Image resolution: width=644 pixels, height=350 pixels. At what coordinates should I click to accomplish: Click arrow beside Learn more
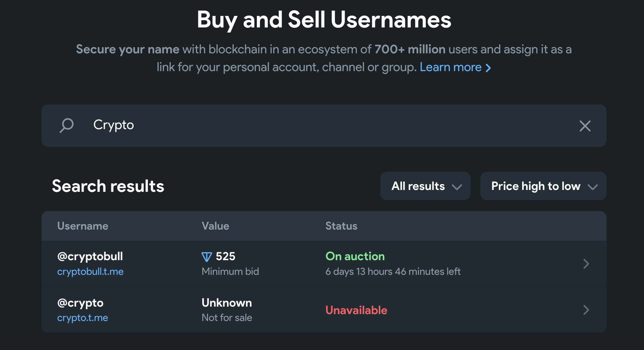point(488,68)
